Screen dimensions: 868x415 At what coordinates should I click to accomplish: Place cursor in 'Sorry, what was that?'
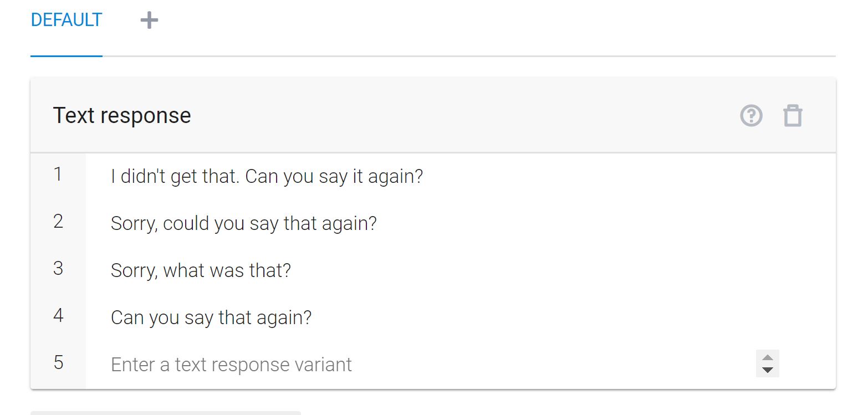click(x=201, y=271)
